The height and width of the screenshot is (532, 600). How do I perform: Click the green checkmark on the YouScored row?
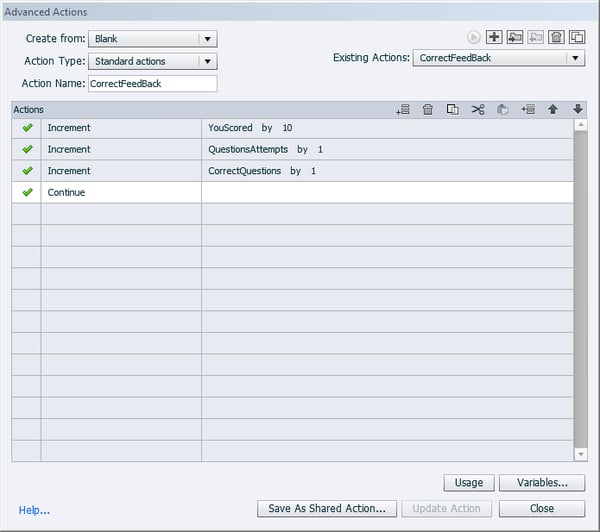pos(27,127)
